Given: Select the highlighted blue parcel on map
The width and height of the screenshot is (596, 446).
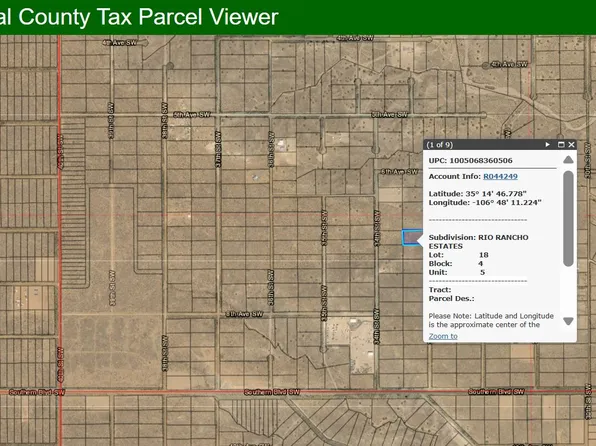Looking at the screenshot, I should pyautogui.click(x=412, y=238).
